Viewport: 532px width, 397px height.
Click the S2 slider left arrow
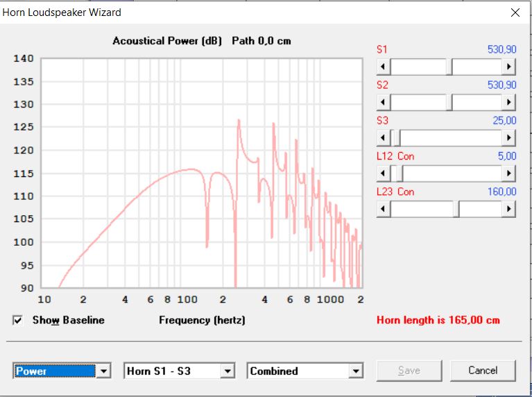coord(384,102)
